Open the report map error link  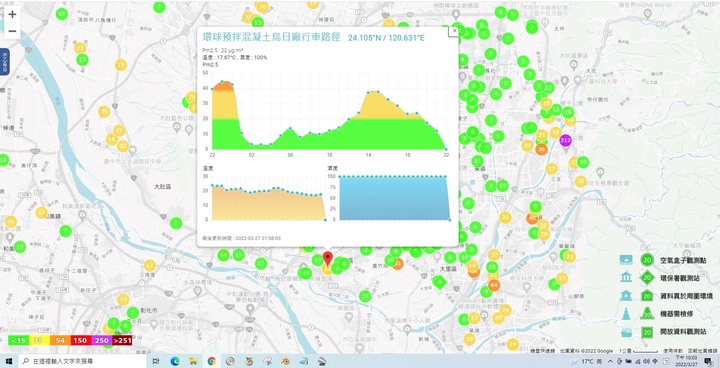702,351
